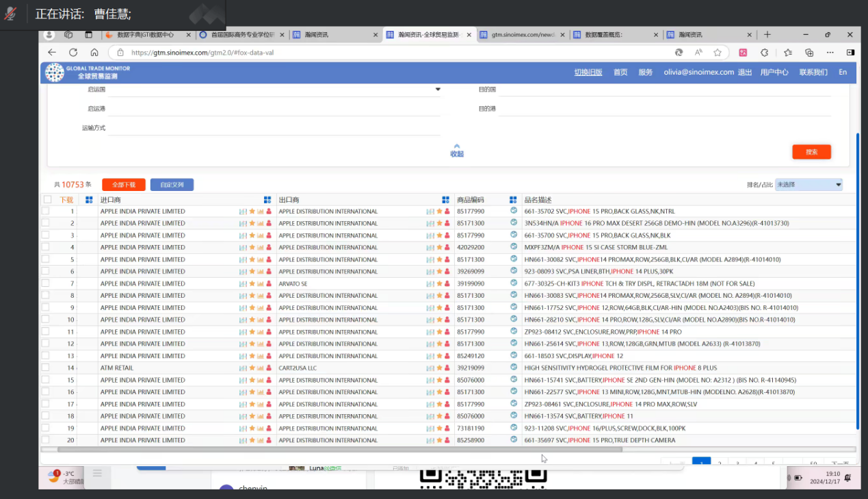
Task: Check the checkbox for row 7
Action: pos(46,283)
